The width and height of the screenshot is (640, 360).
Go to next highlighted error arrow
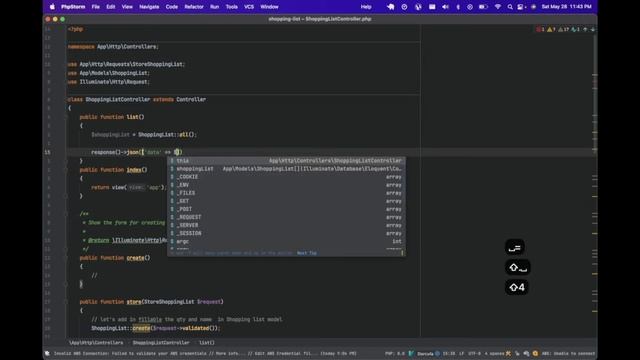click(593, 29)
